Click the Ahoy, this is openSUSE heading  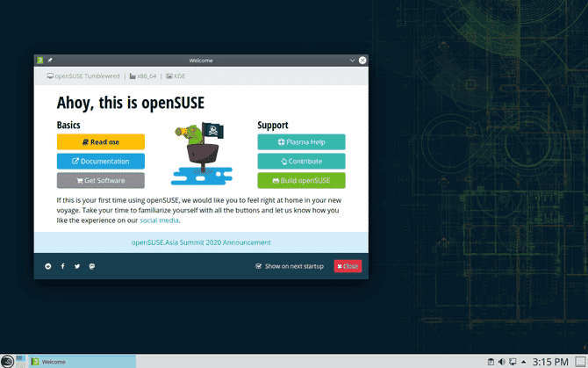coord(131,103)
